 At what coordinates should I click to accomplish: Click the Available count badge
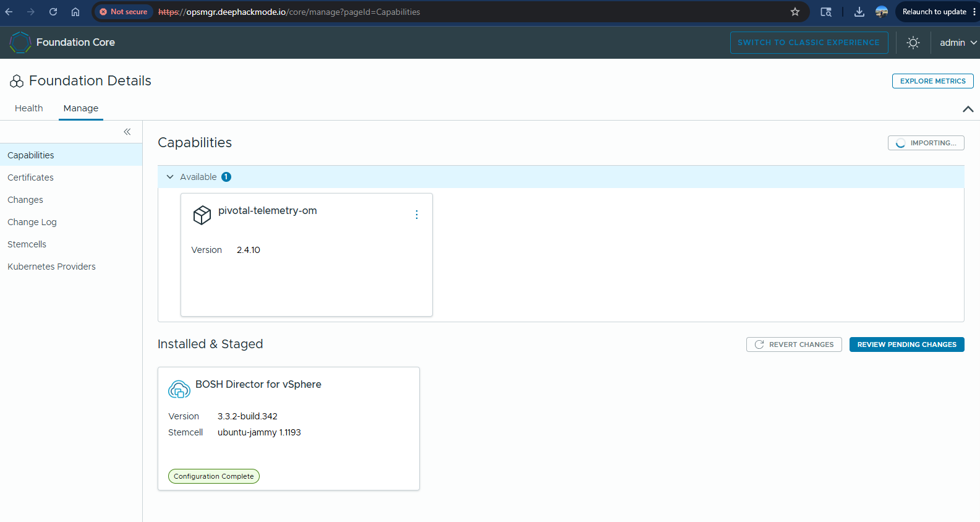[x=226, y=177]
